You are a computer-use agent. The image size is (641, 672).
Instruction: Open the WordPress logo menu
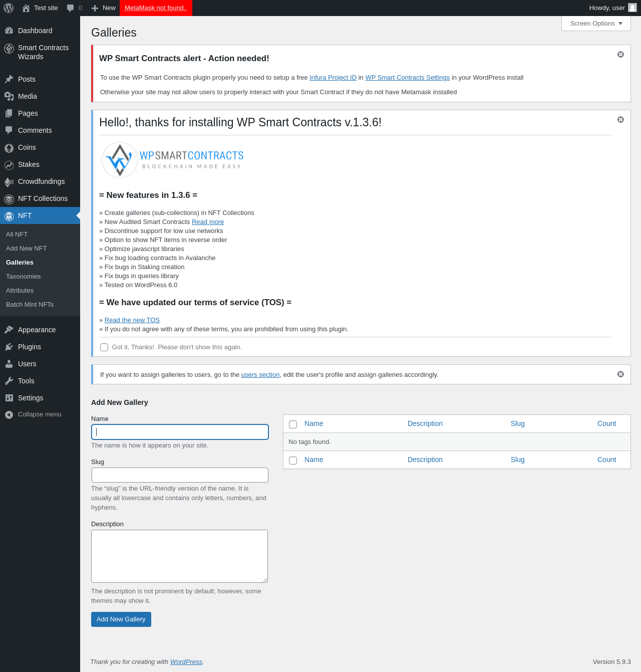(9, 8)
